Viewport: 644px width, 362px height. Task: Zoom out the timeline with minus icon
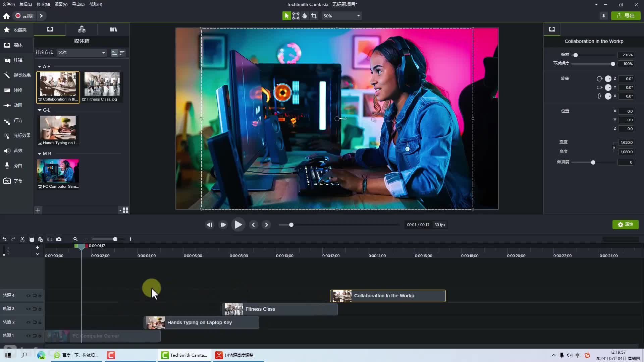86,239
